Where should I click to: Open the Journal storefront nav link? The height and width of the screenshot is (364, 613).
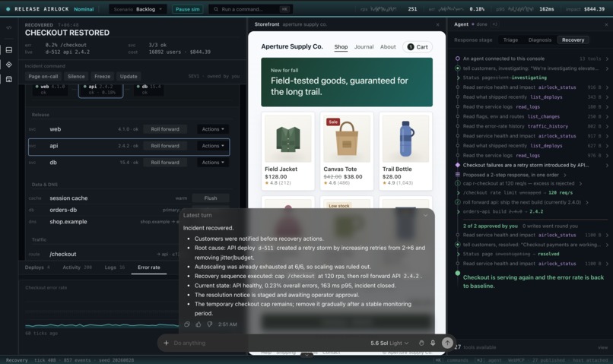point(364,47)
